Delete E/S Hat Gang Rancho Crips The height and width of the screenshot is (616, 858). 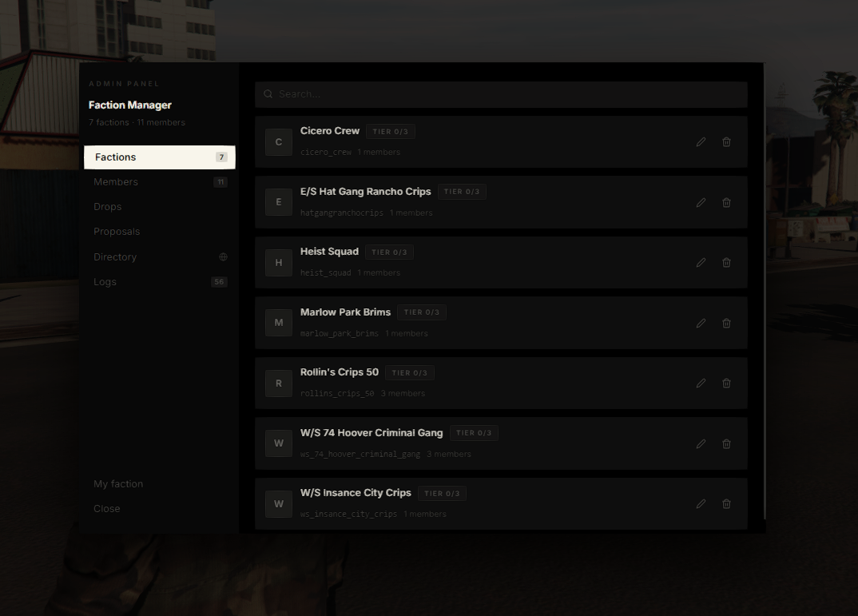pyautogui.click(x=727, y=202)
